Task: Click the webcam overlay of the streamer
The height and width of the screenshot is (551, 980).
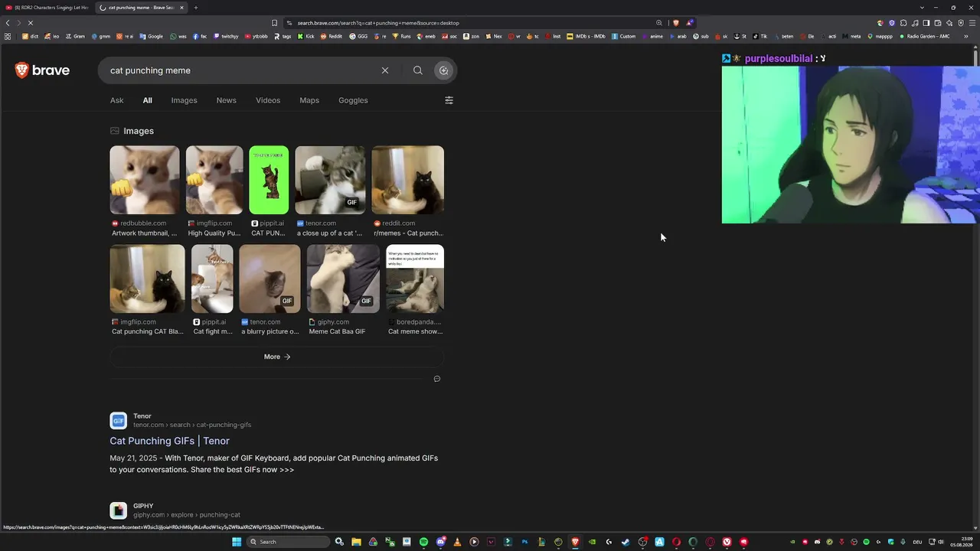Action: [850, 145]
